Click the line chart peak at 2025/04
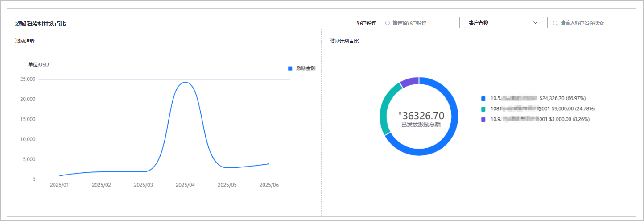The height and width of the screenshot is (221, 644). pyautogui.click(x=185, y=82)
